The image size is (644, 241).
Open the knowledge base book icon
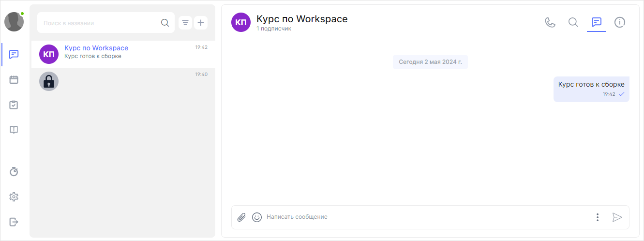click(x=14, y=130)
